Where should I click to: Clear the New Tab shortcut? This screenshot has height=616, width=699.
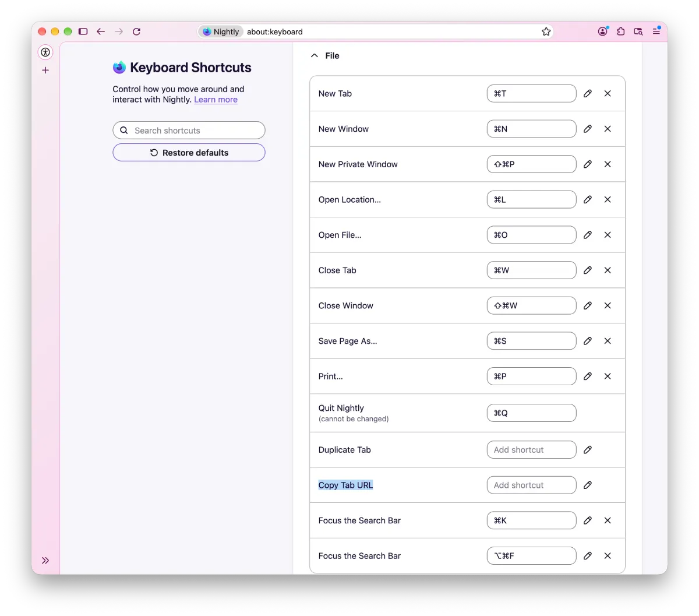[x=608, y=93]
